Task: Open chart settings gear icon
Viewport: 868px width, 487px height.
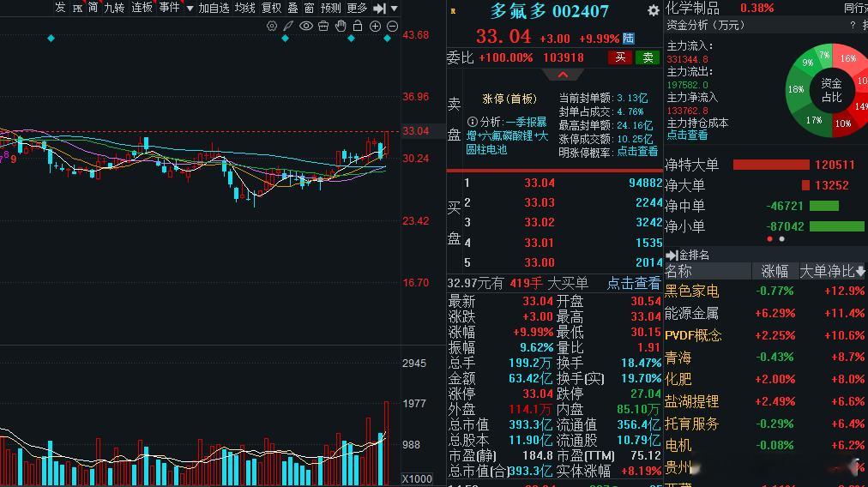Action: 272,26
